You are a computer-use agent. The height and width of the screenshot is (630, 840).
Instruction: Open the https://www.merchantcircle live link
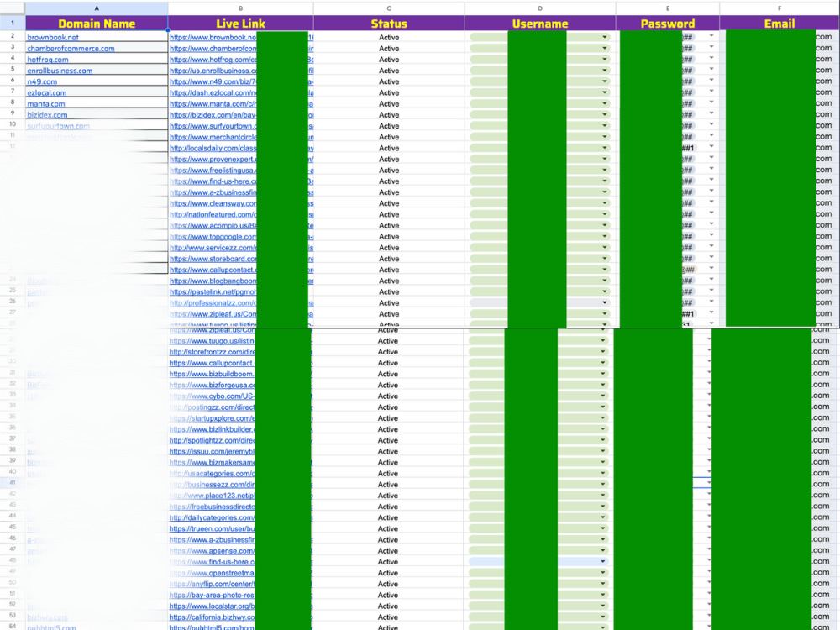213,137
